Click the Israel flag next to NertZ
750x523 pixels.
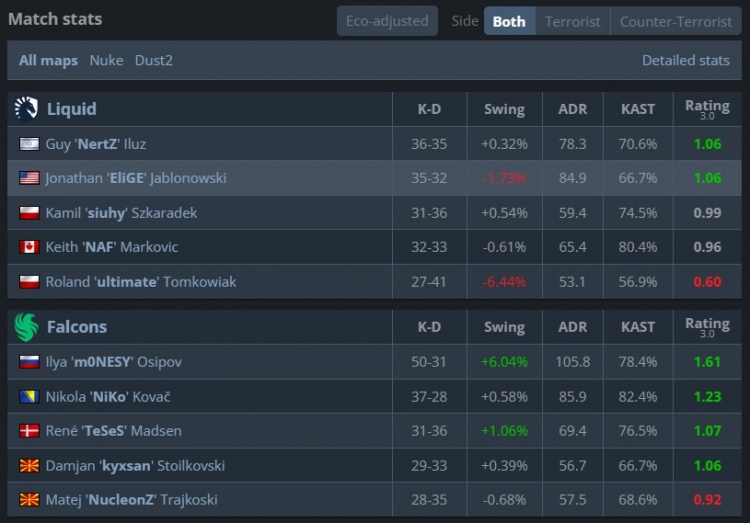point(29,144)
